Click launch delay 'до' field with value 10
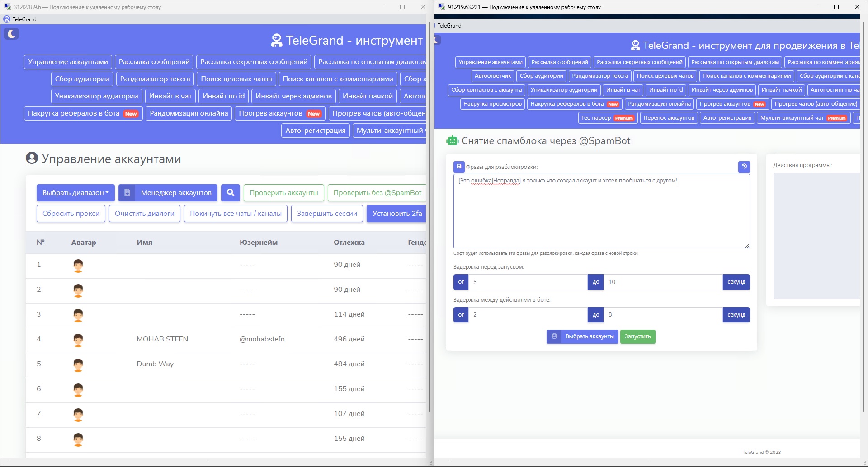 click(663, 282)
